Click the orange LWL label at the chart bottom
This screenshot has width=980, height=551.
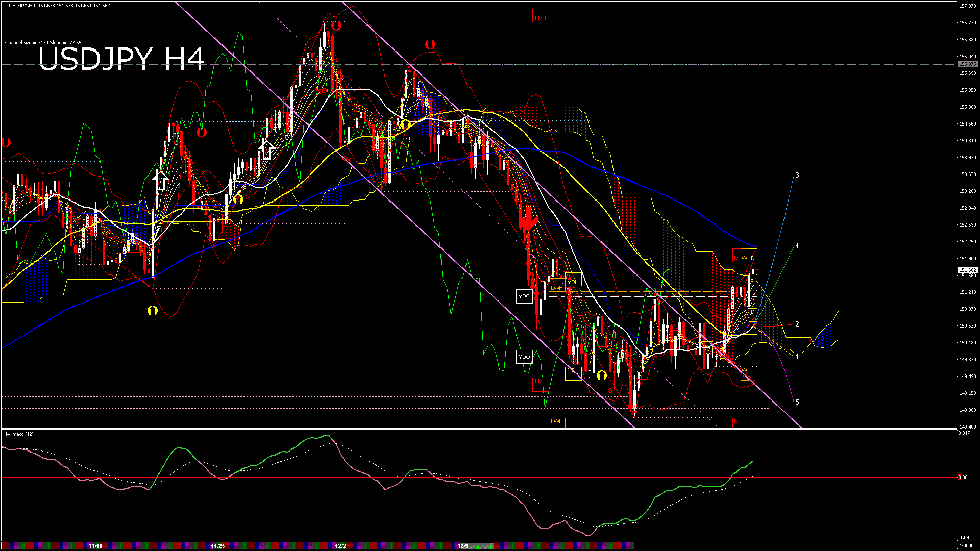tap(556, 422)
